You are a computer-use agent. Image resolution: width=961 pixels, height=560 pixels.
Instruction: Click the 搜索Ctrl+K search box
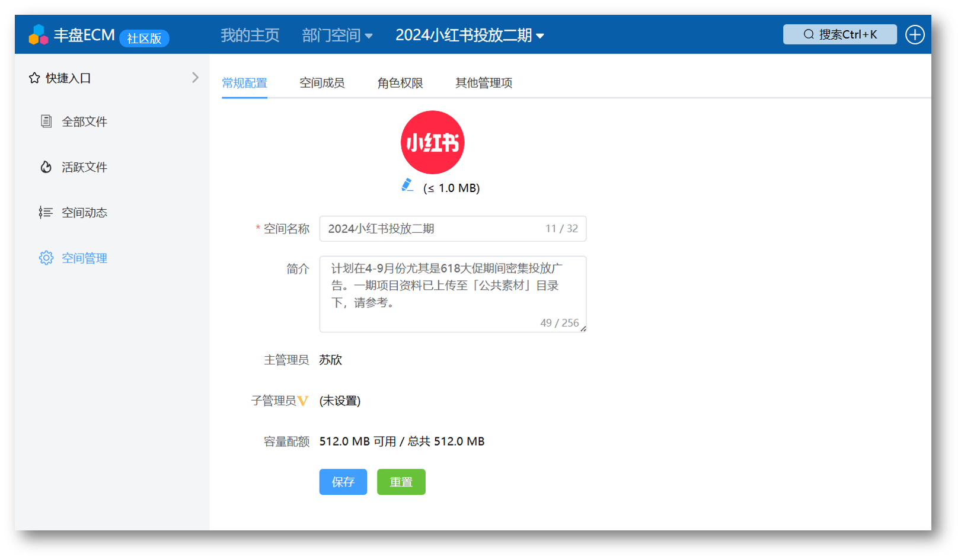[x=839, y=34]
